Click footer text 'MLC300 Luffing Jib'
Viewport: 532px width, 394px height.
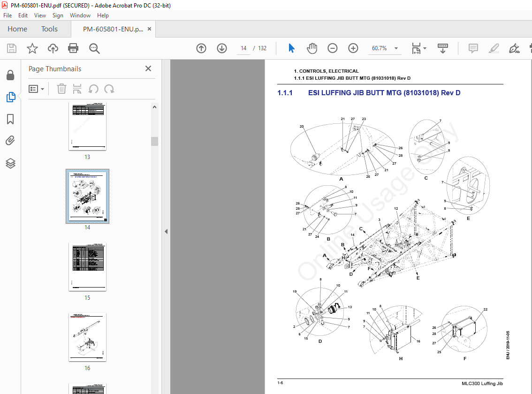tap(482, 384)
